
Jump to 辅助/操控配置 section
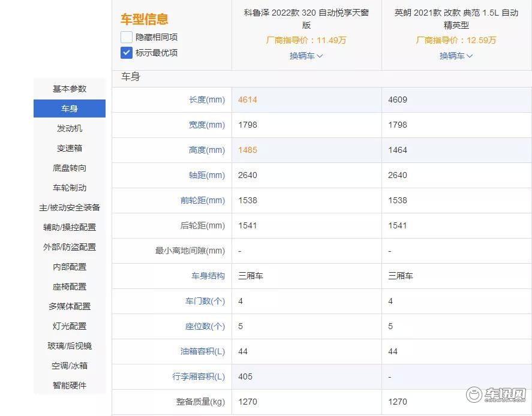70,227
